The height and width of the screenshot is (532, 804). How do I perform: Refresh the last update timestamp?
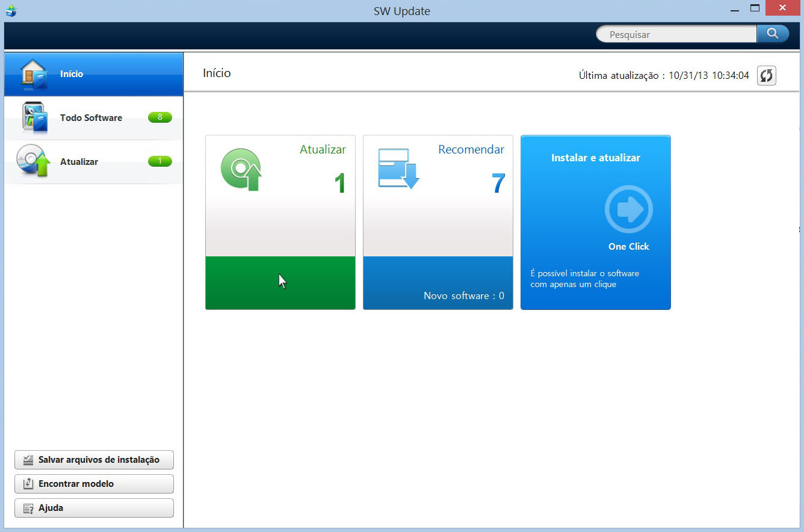click(x=766, y=75)
